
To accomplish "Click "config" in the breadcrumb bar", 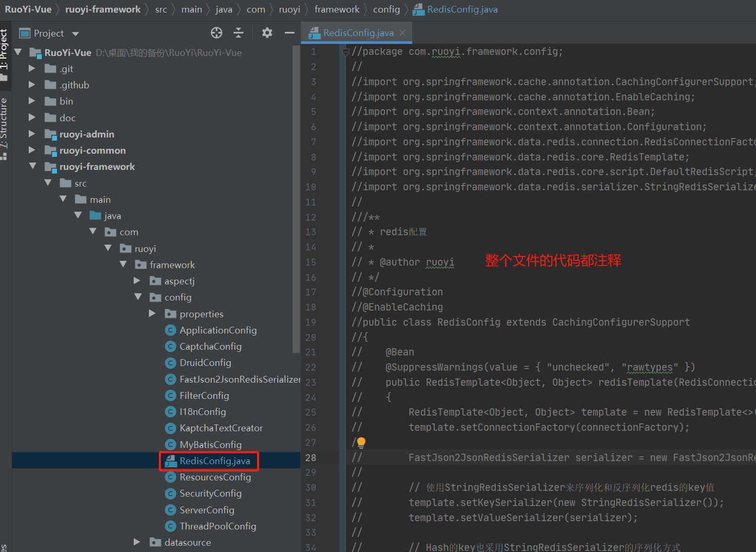I will pos(387,9).
